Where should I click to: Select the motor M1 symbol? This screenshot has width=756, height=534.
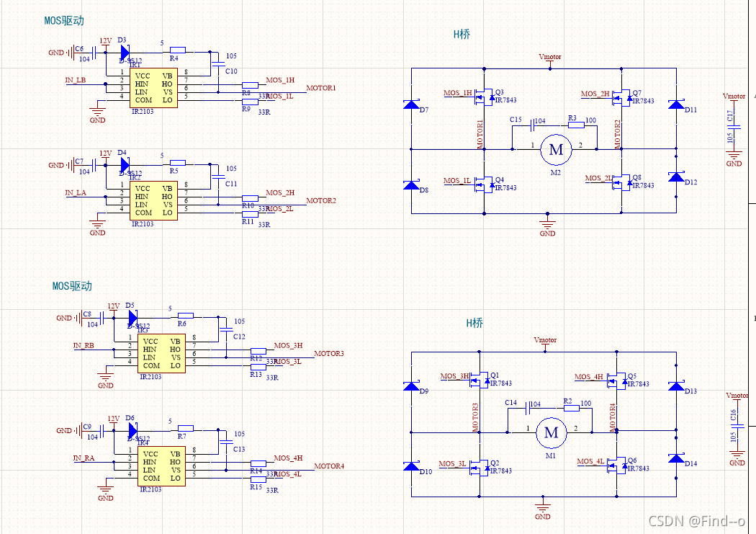click(551, 432)
